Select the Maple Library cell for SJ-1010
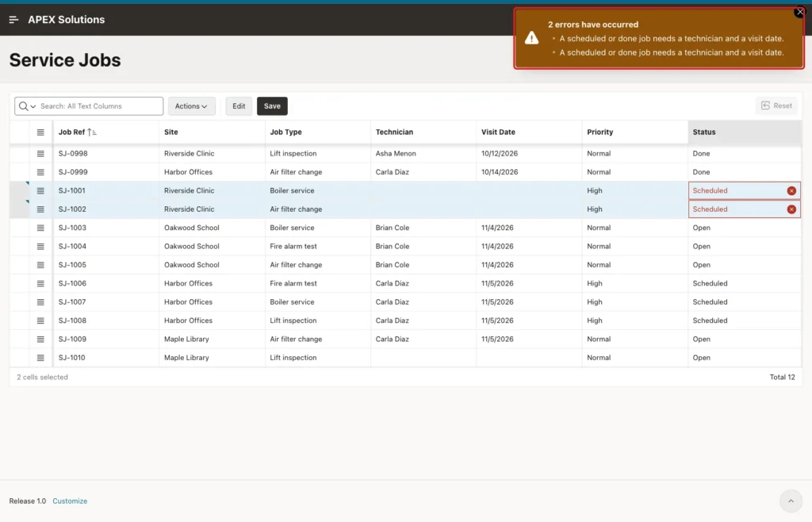 tap(212, 357)
